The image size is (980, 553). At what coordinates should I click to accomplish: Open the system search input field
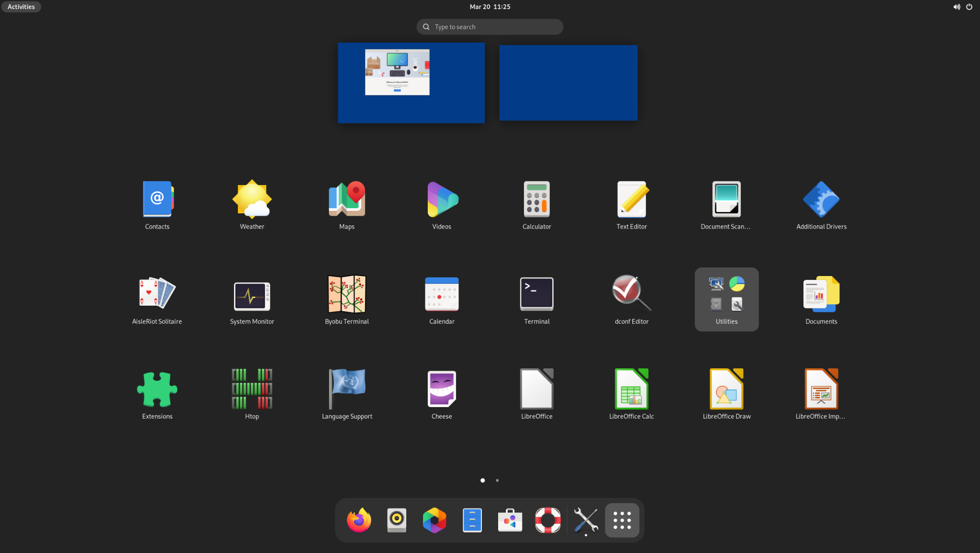click(x=490, y=26)
